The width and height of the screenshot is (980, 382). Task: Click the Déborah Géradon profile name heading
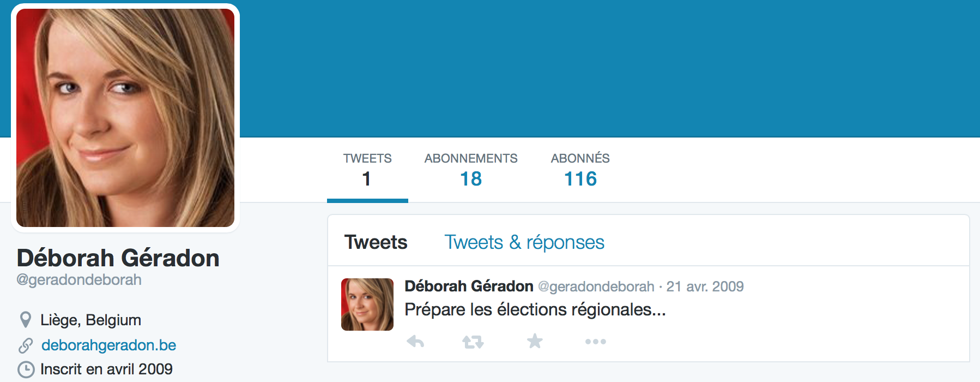pos(118,258)
